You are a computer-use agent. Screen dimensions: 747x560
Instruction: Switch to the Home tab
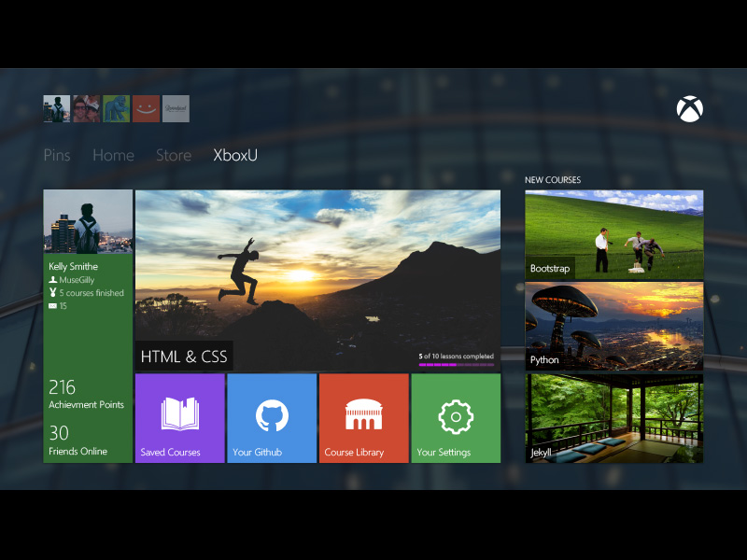coord(113,155)
